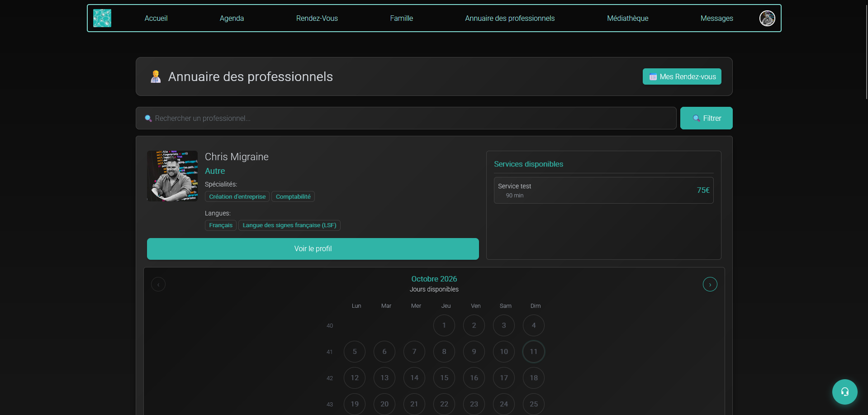Select October 1 in the calendar

pyautogui.click(x=444, y=325)
